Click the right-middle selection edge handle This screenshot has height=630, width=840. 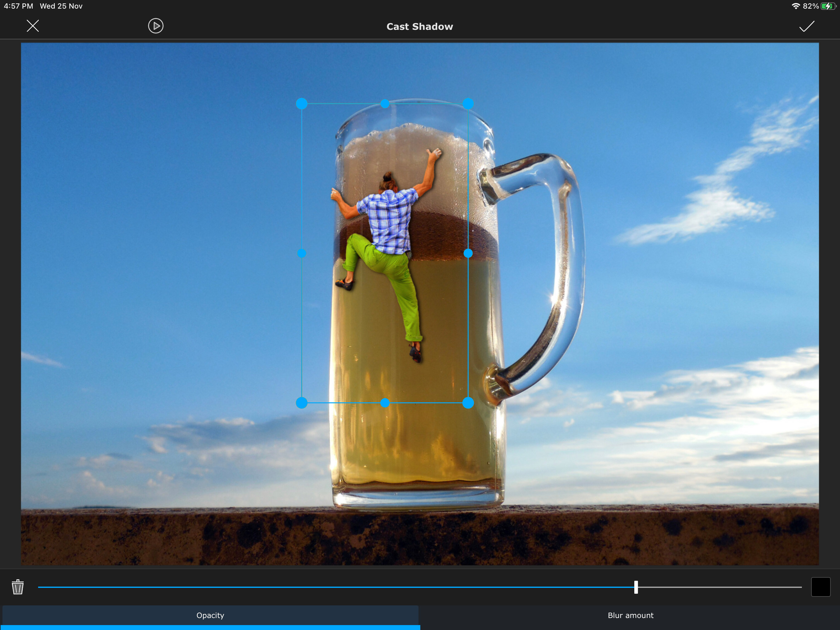[x=468, y=253]
